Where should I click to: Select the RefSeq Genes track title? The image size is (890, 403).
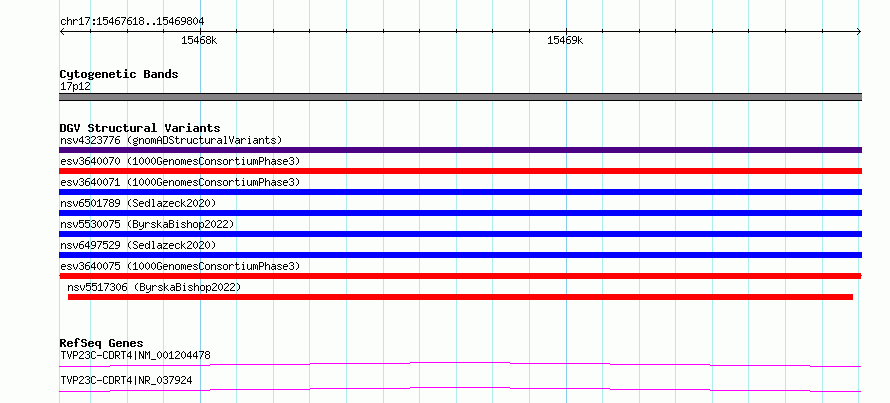(x=102, y=343)
